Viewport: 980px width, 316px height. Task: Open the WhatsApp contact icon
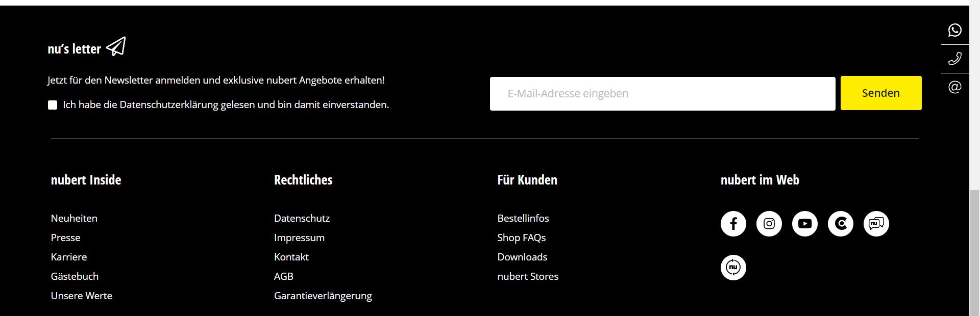(954, 31)
